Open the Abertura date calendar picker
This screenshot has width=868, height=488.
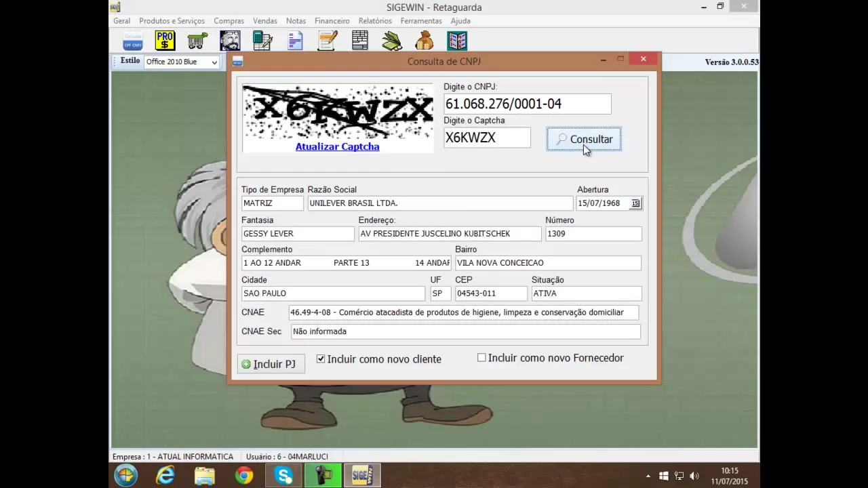pos(635,203)
